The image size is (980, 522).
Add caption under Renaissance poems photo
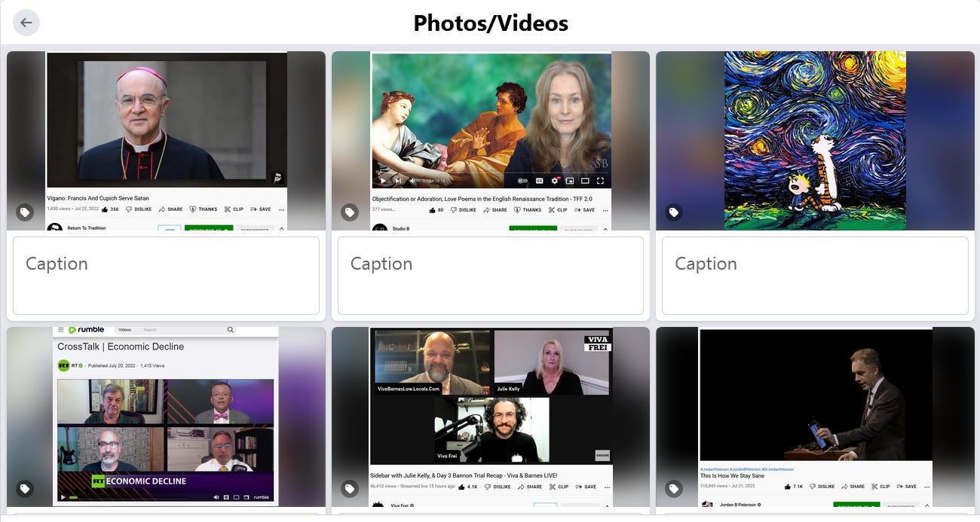491,276
